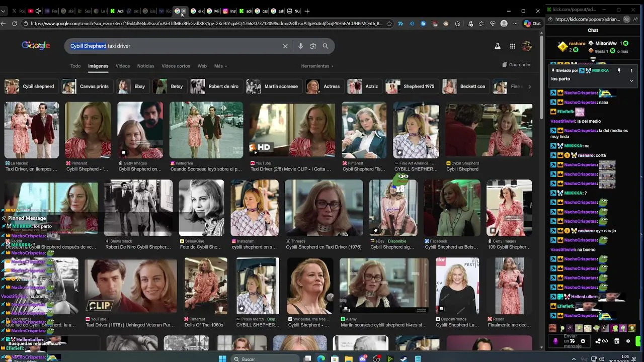Open Kick shop storefront icon
This screenshot has height=362, width=644.
tap(617, 341)
